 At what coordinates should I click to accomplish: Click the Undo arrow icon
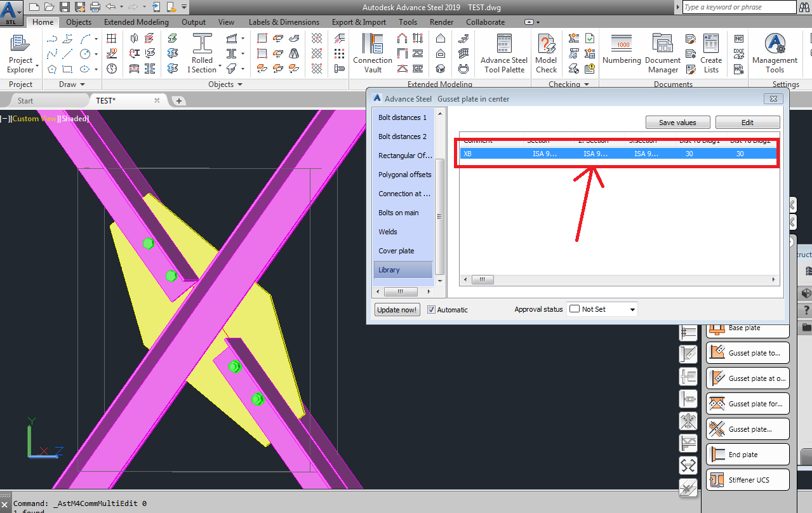[x=110, y=7]
